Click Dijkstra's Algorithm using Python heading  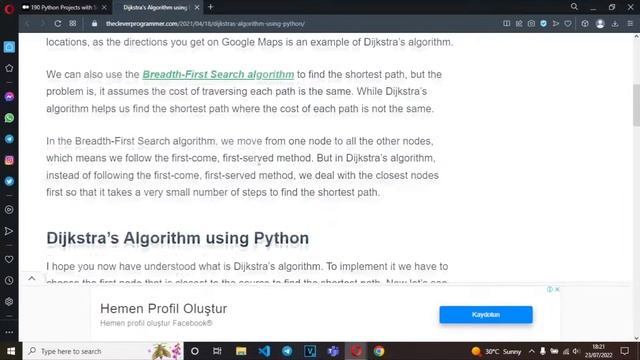tap(178, 238)
